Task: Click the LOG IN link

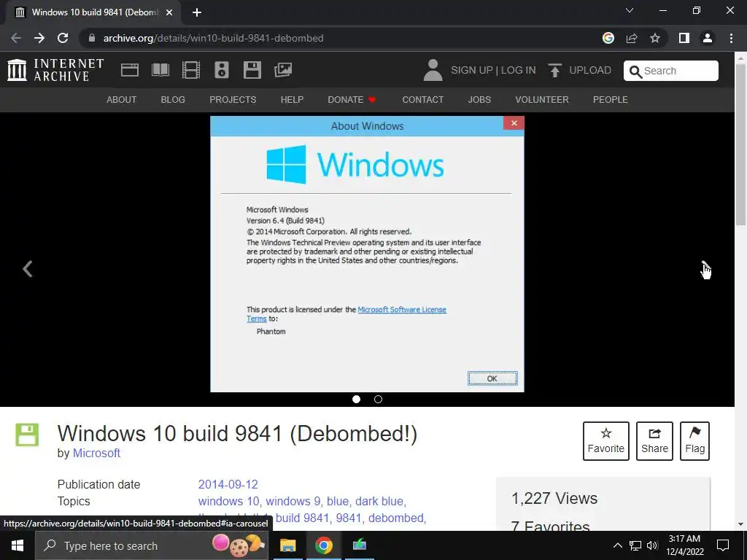Action: pyautogui.click(x=519, y=70)
